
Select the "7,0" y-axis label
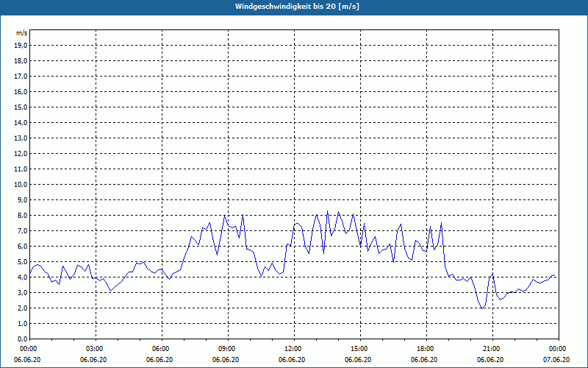pos(22,231)
